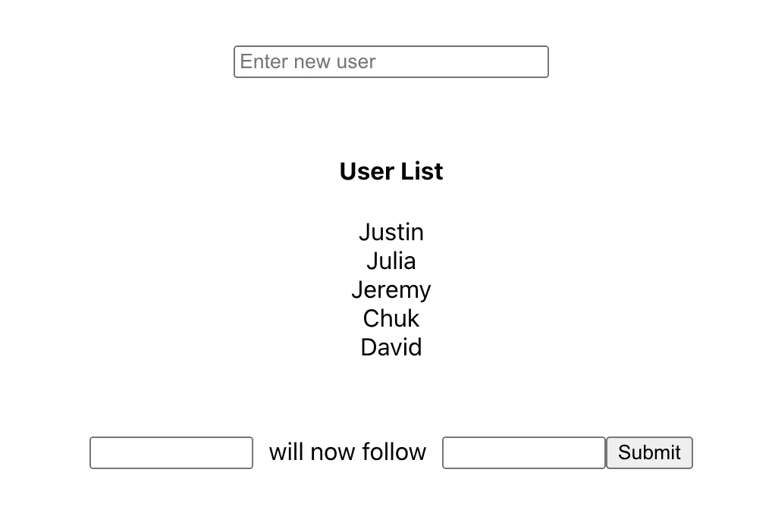Select Justin in the user list
Screen dimensions: 772x532
391,232
